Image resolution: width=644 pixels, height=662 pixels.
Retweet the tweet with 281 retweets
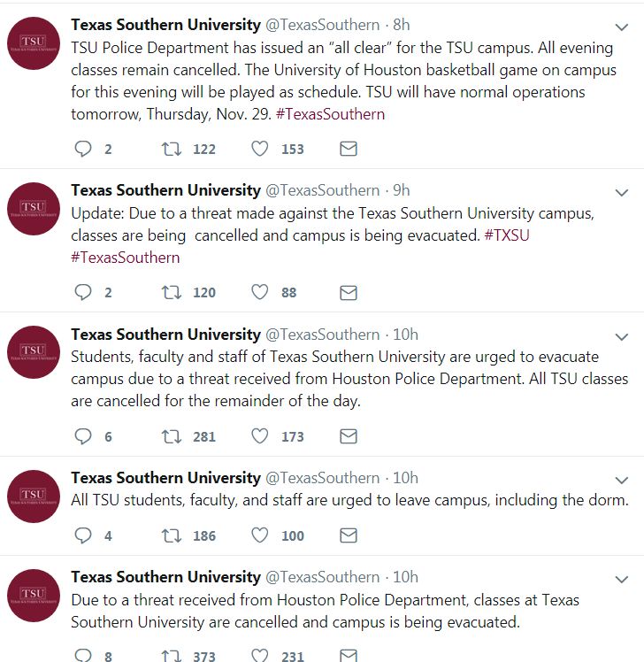click(x=172, y=436)
